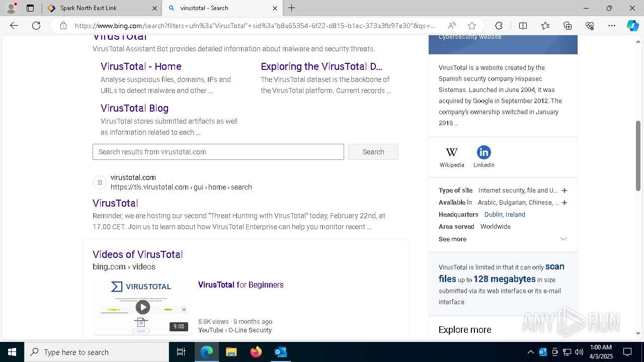Open the Videos of VirusTotal heading
This screenshot has height=362, width=644.
click(x=137, y=254)
